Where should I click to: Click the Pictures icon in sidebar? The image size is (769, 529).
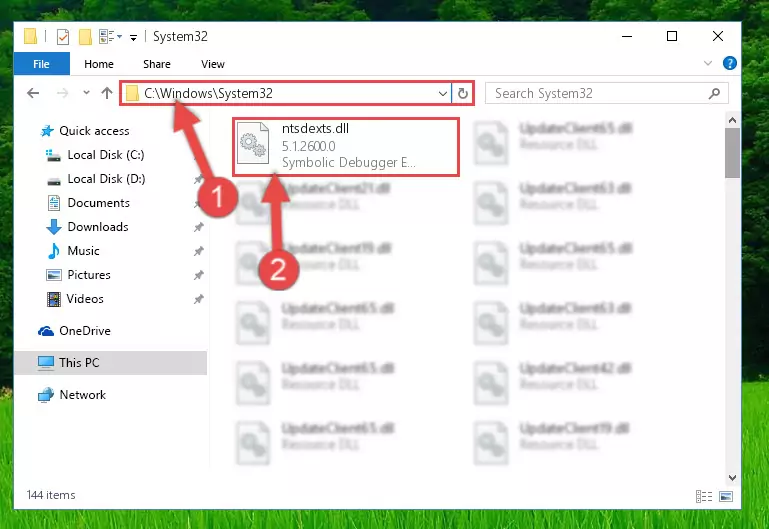[53, 275]
